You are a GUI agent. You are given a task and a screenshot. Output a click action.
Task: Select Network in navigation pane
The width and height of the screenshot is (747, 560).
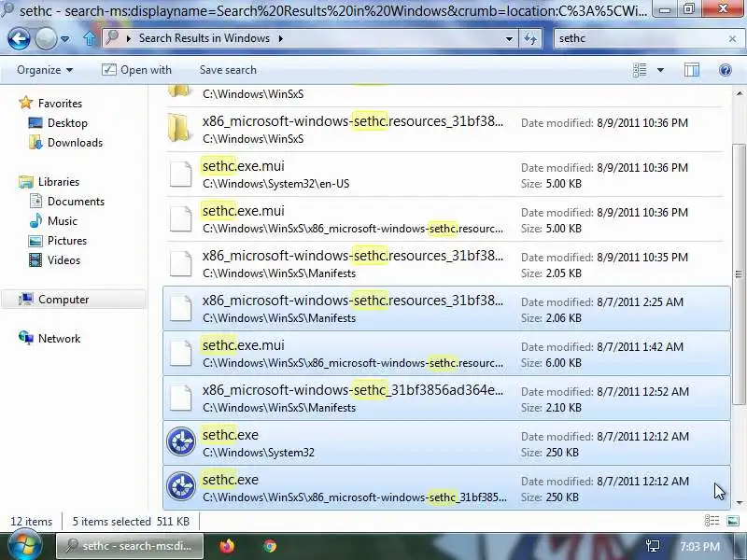[59, 339]
